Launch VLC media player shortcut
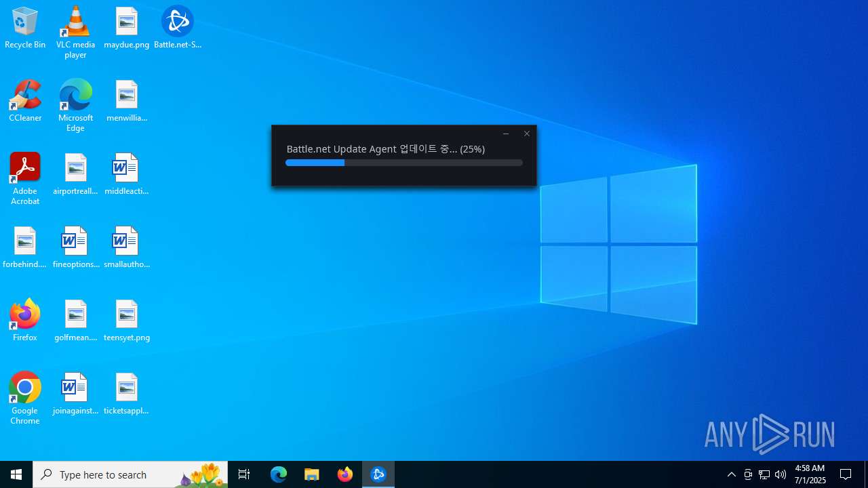Screen dimensions: 868x488 (x=75, y=33)
